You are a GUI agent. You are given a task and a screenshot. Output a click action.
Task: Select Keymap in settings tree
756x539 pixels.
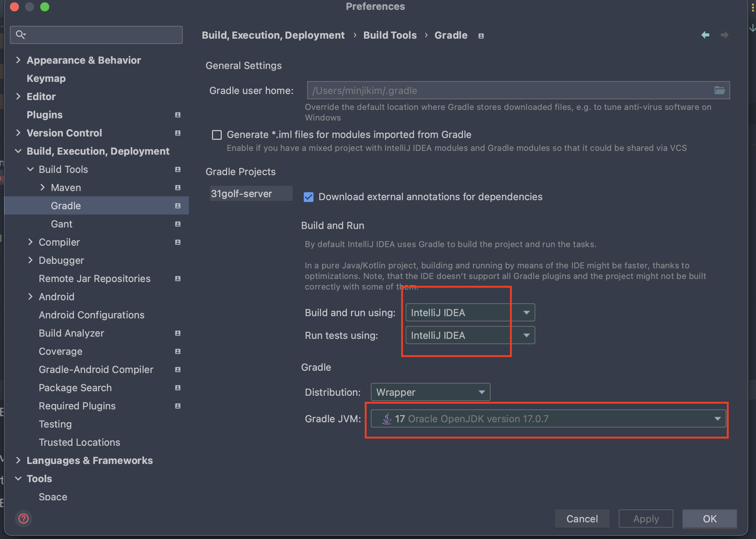(46, 78)
